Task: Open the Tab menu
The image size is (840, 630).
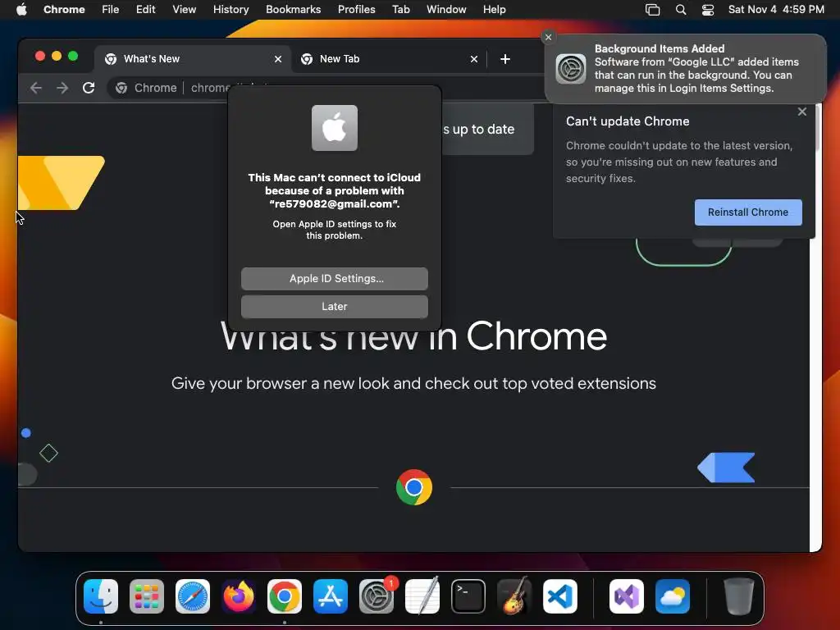Action: tap(400, 10)
